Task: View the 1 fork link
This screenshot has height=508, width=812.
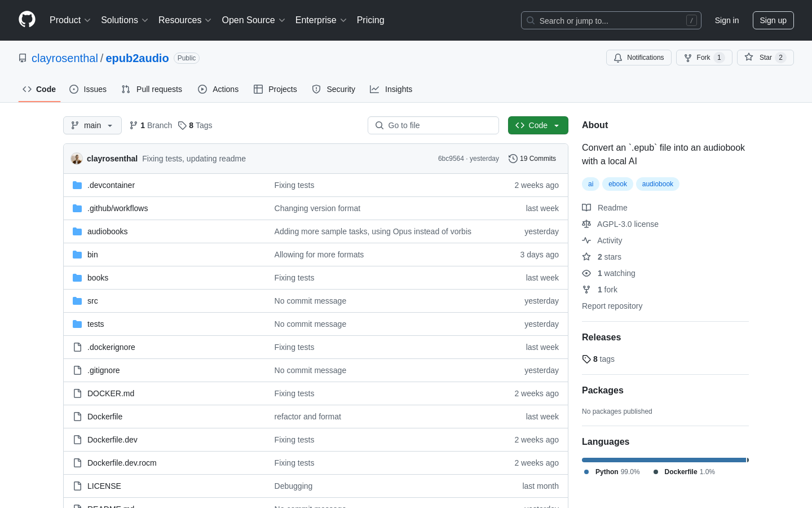Action: tap(600, 290)
